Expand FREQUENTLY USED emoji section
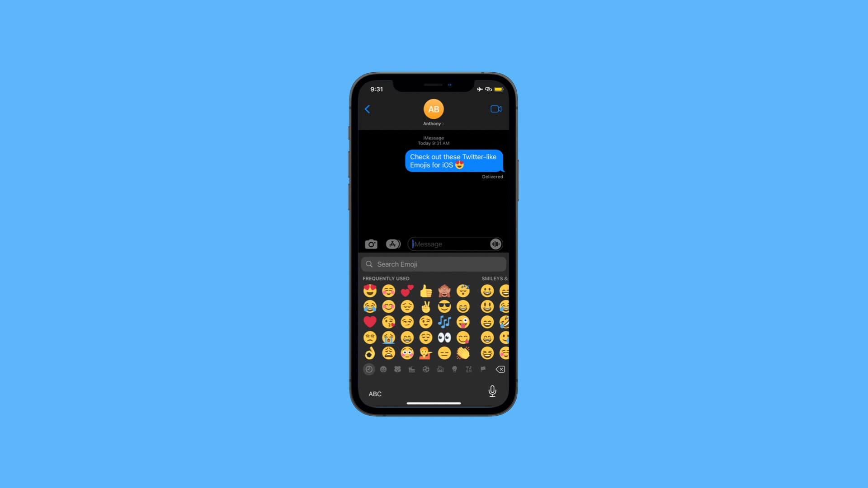The width and height of the screenshot is (868, 488). [387, 278]
